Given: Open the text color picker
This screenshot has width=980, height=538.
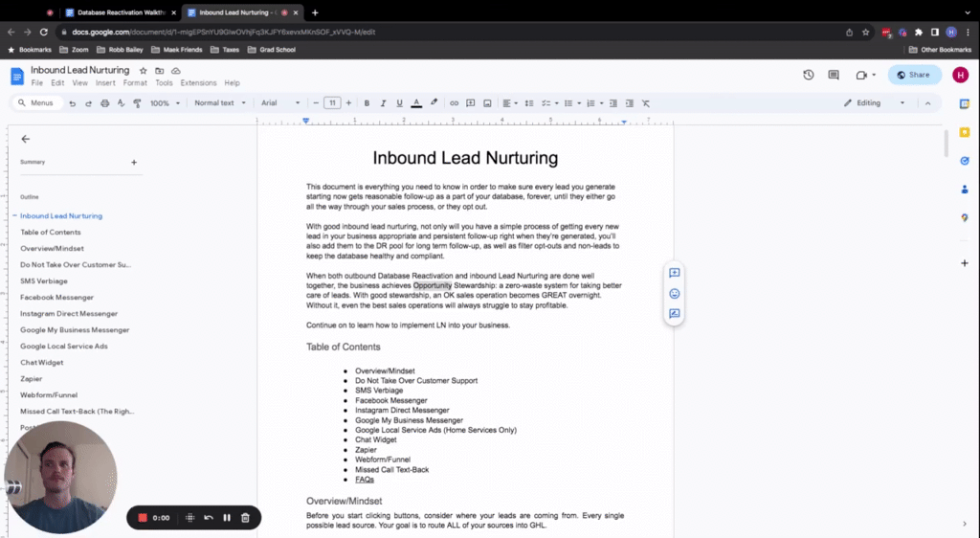Looking at the screenshot, I should [x=416, y=103].
